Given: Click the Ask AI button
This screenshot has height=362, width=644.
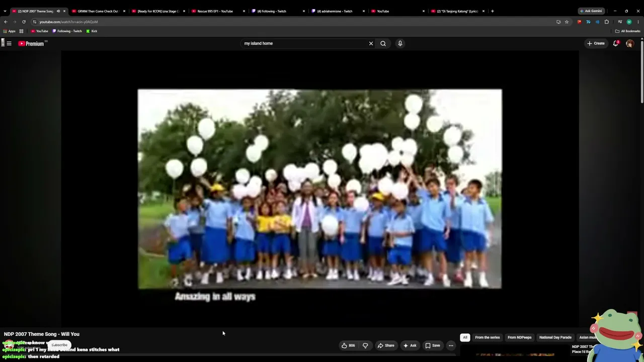Looking at the screenshot, I should (x=410, y=345).
